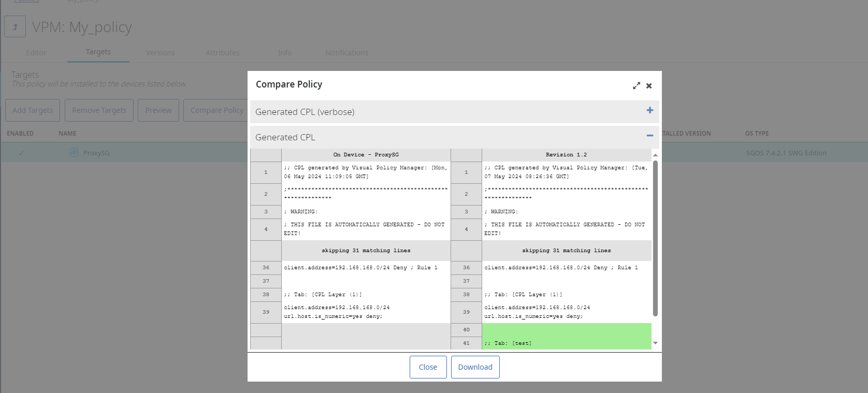
Task: Click the Add Targets button
Action: 33,110
